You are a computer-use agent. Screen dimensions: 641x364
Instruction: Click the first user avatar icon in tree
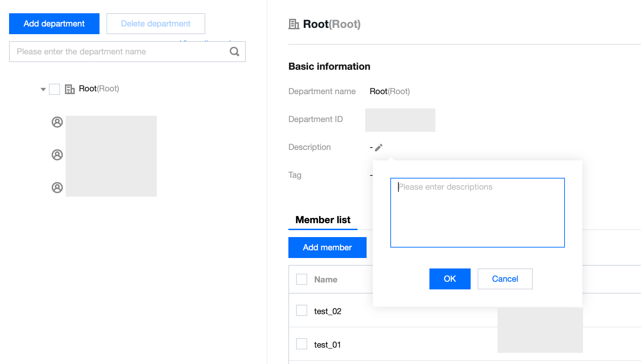57,122
